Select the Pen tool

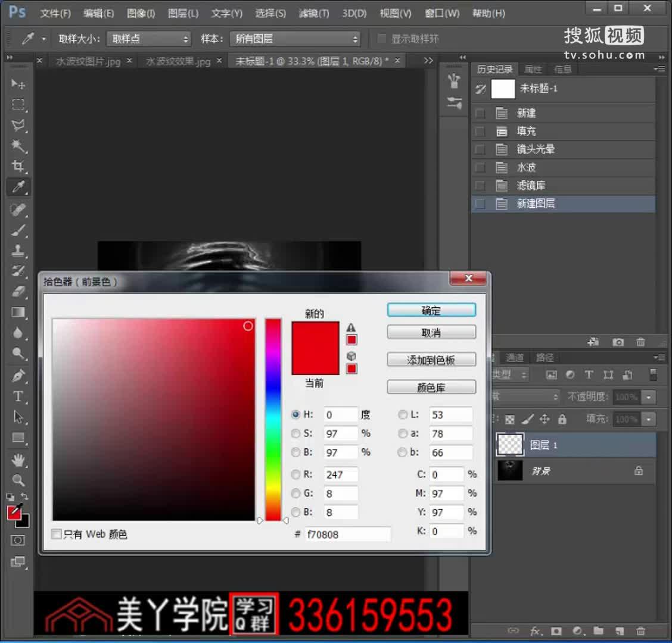tap(18, 376)
